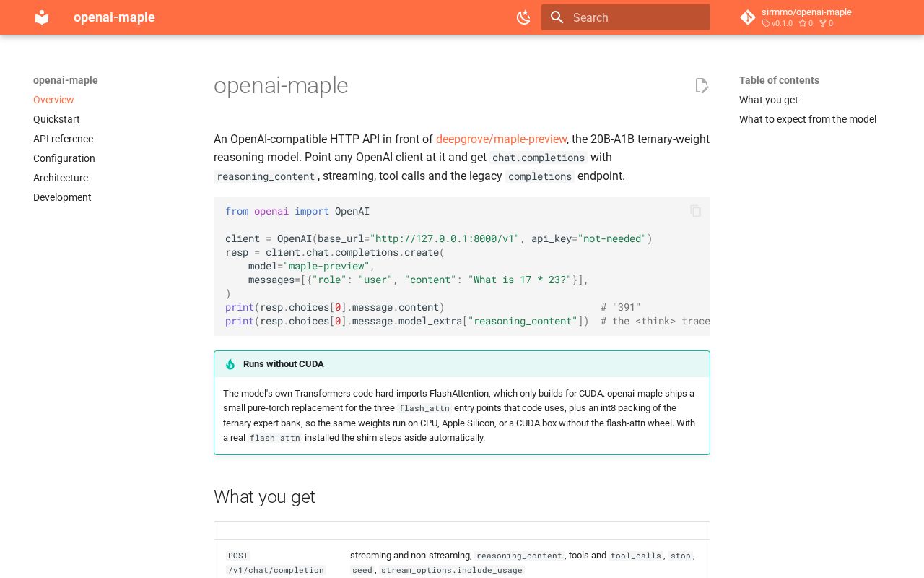Screen dimensions: 924x578
Task: Click the openai-maple page heading
Action: pos(281,85)
